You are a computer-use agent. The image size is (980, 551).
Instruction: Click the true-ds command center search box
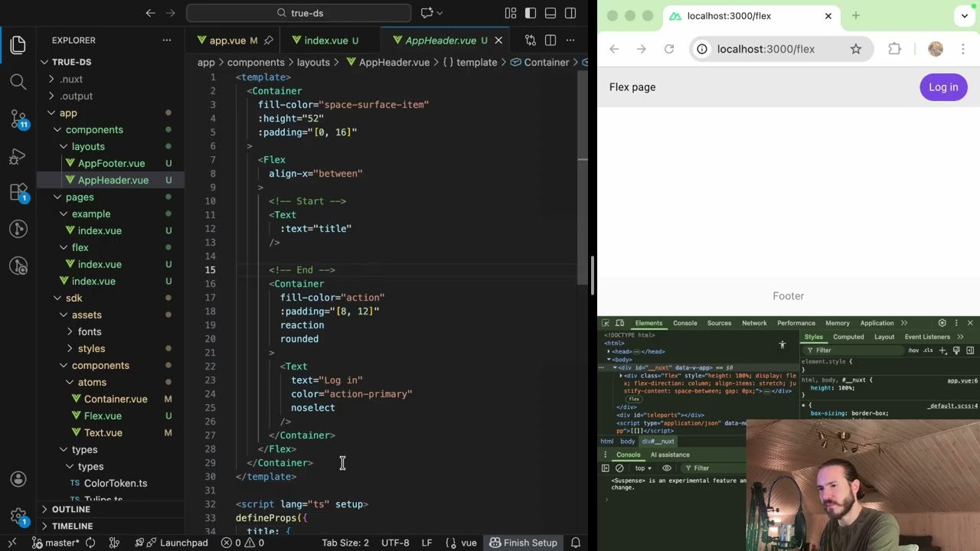pyautogui.click(x=299, y=13)
